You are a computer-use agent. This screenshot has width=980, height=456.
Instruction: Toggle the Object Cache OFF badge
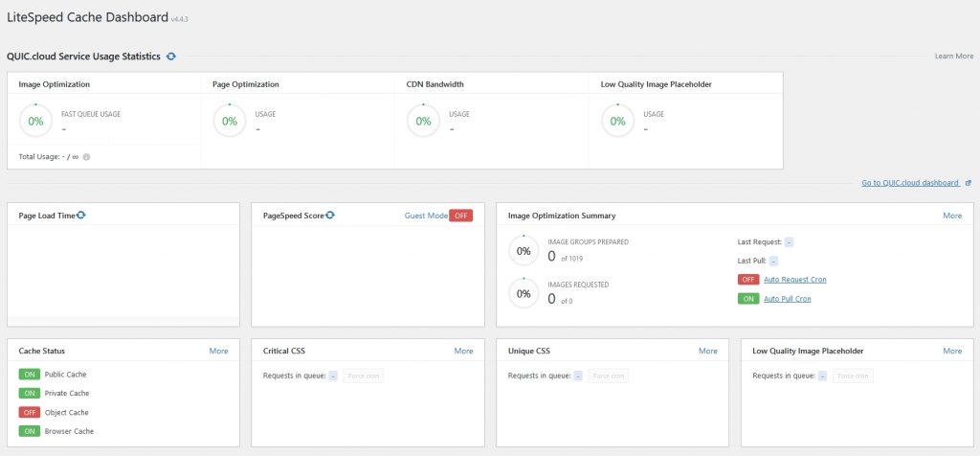click(29, 412)
